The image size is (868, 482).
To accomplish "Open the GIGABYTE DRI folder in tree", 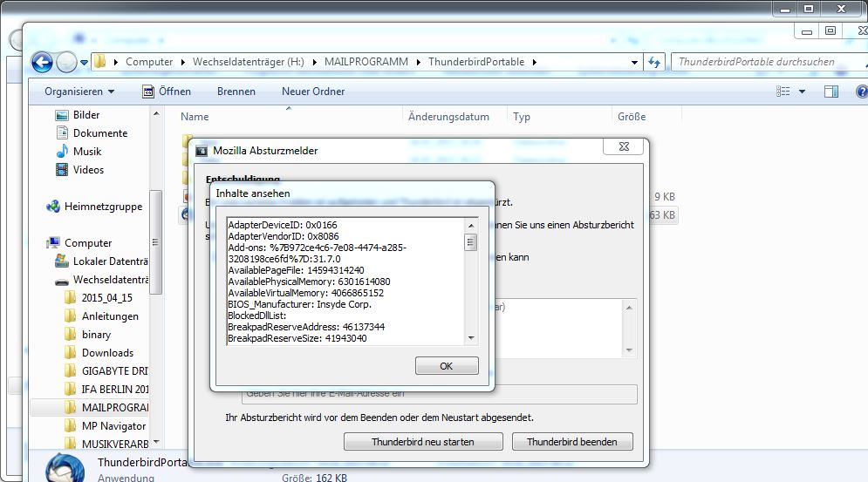I will (106, 370).
